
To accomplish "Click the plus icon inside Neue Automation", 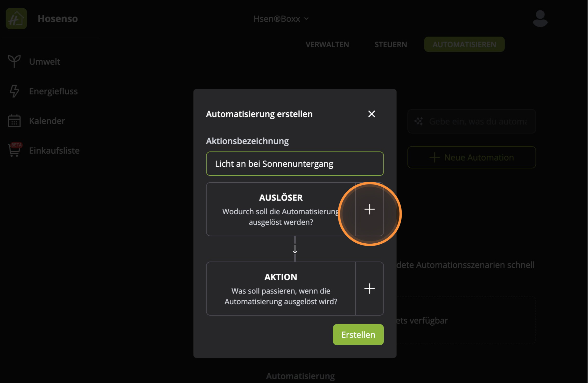I will [434, 157].
